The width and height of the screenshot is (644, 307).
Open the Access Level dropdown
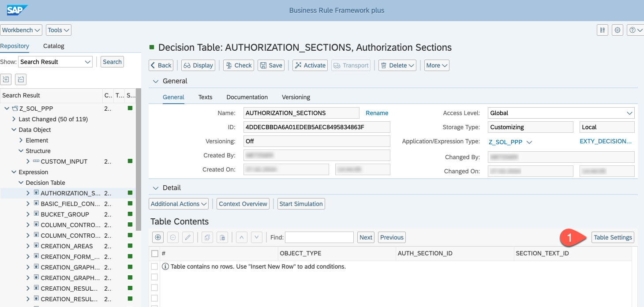pos(561,113)
